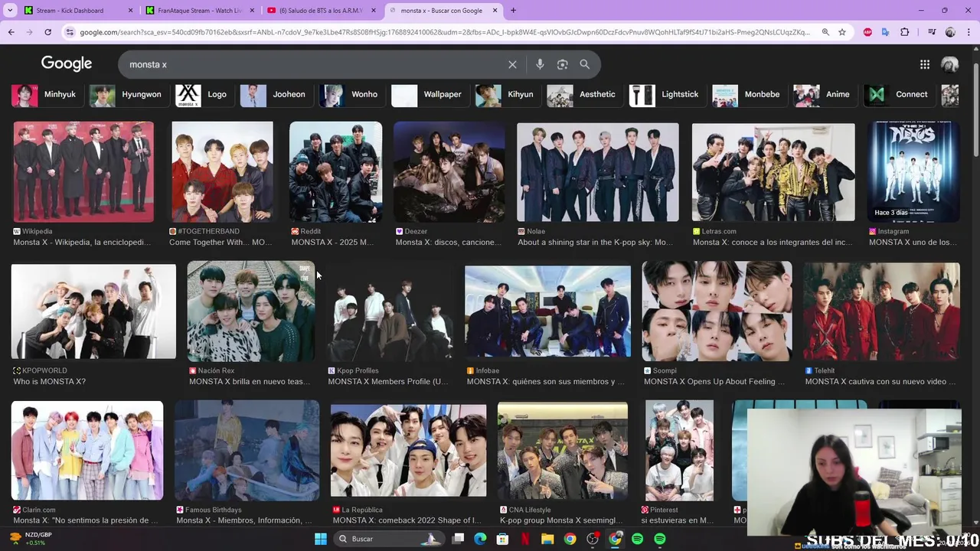Open the Deezer Monsta X image result
This screenshot has width=980, height=551.
[449, 171]
